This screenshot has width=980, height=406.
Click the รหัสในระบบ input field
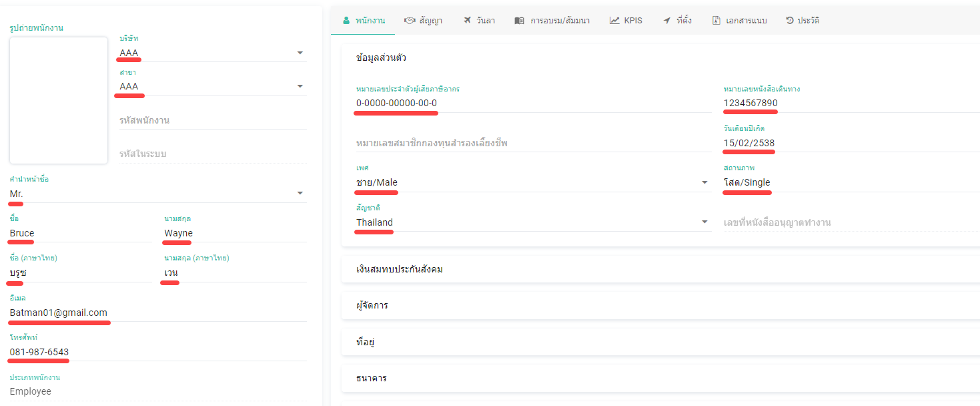pos(213,154)
